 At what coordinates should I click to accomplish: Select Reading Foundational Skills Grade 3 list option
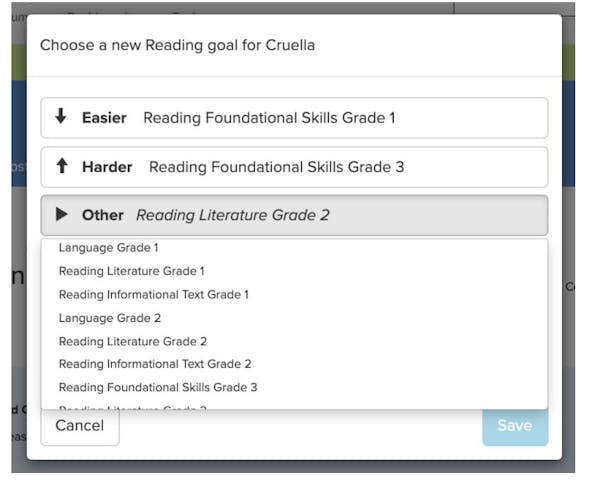click(x=157, y=387)
